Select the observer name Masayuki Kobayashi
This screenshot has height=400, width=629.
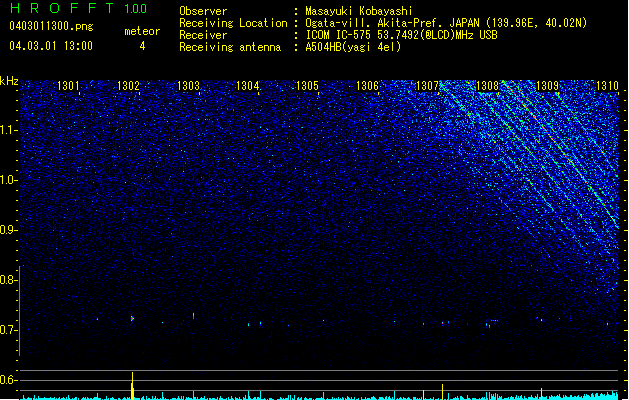[x=359, y=11]
